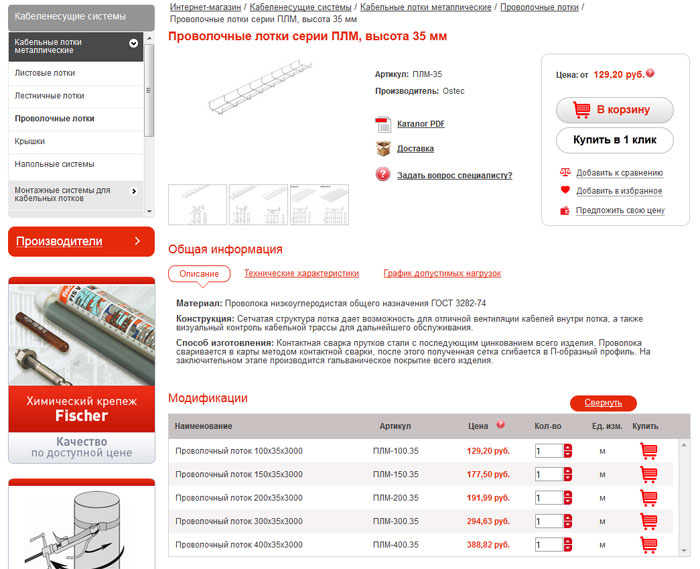This screenshot has width=700, height=569.
Task: Click the info icon in Цена column header
Action: point(500,424)
